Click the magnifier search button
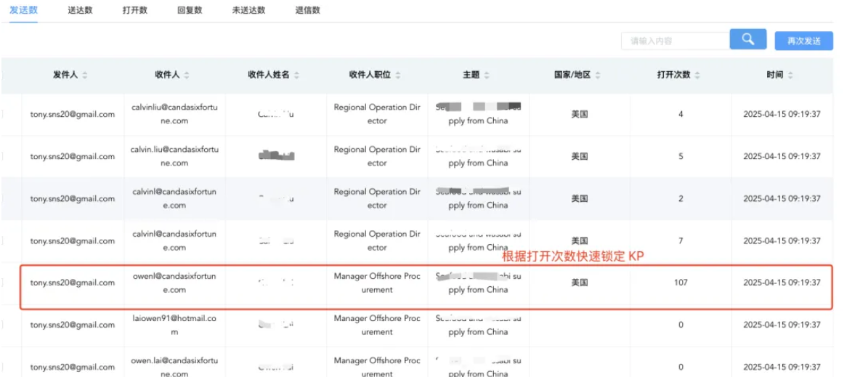This screenshot has width=868, height=377. pyautogui.click(x=747, y=39)
